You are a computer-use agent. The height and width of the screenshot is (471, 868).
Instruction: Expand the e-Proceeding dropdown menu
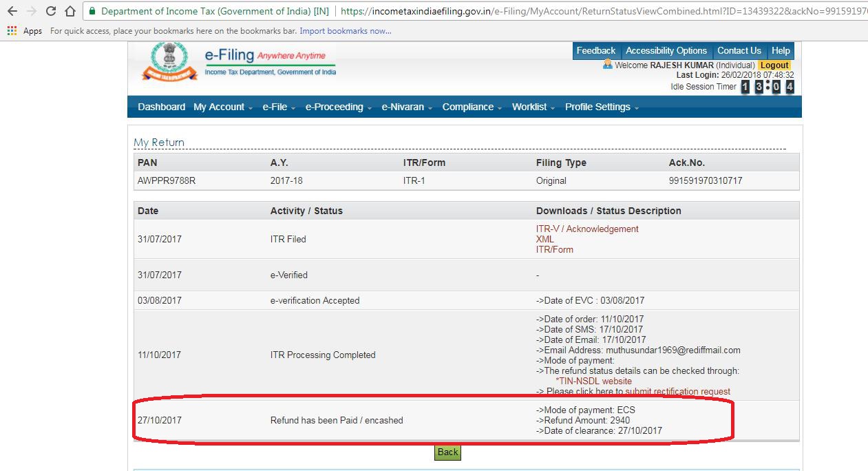click(x=339, y=107)
